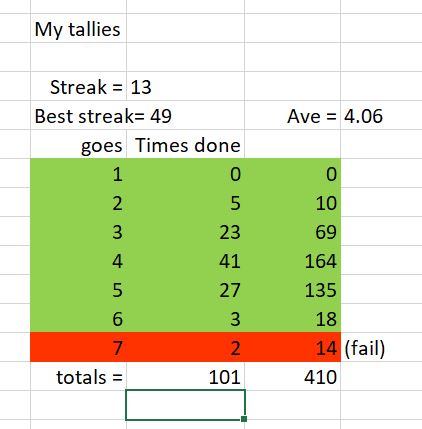The width and height of the screenshot is (422, 429).
Task: Select the 'My tallies' title cell
Action: coord(78,28)
